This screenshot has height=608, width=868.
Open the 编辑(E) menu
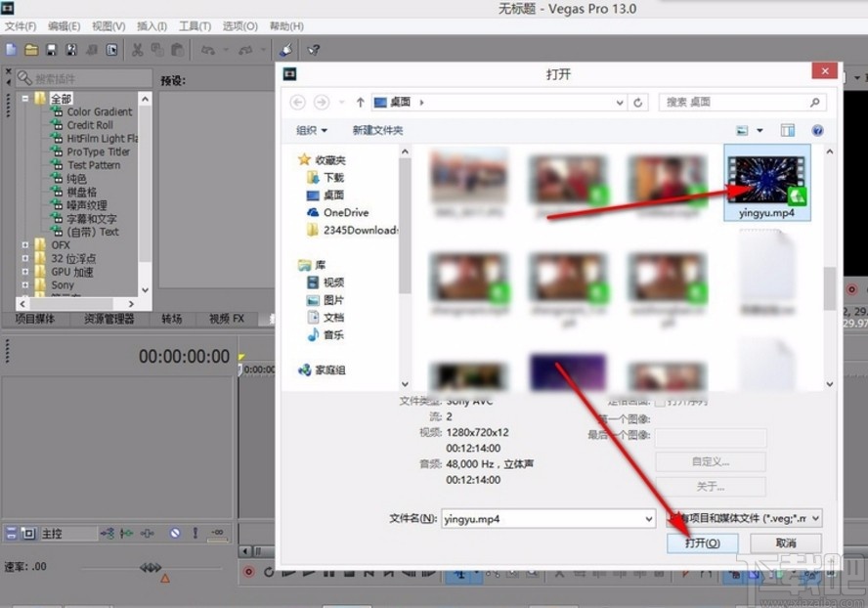65,26
